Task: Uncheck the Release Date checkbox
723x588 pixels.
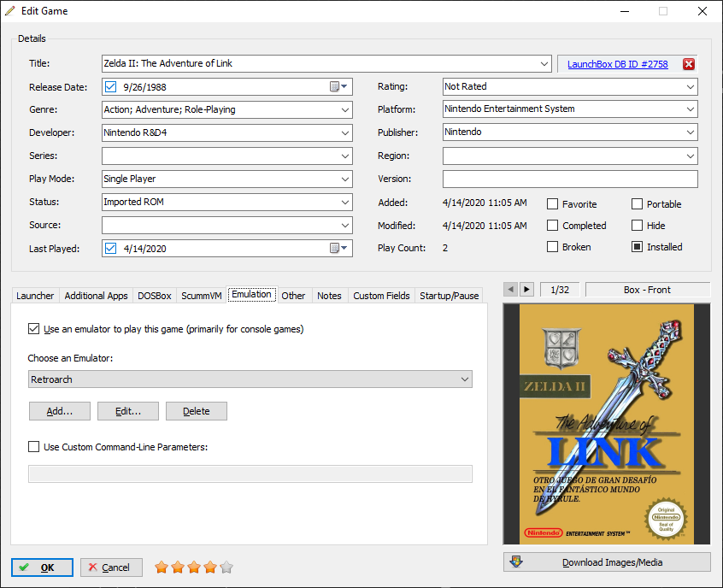Action: [110, 86]
